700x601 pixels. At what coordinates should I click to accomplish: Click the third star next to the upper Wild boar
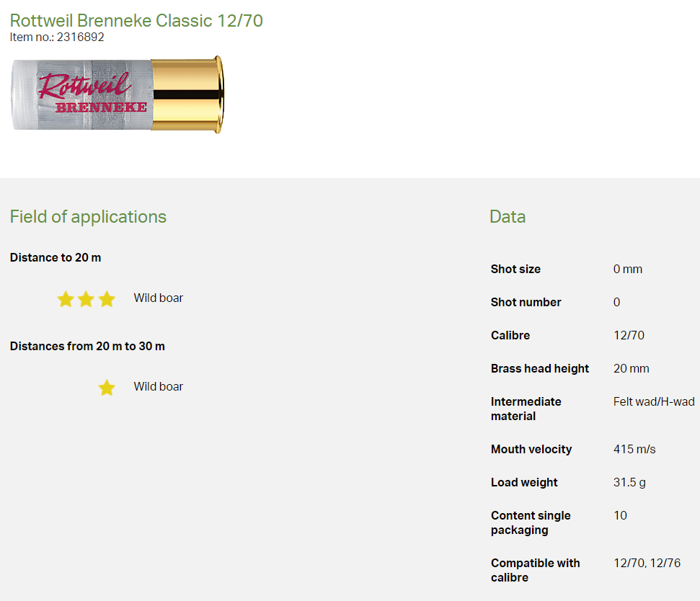pos(107,299)
